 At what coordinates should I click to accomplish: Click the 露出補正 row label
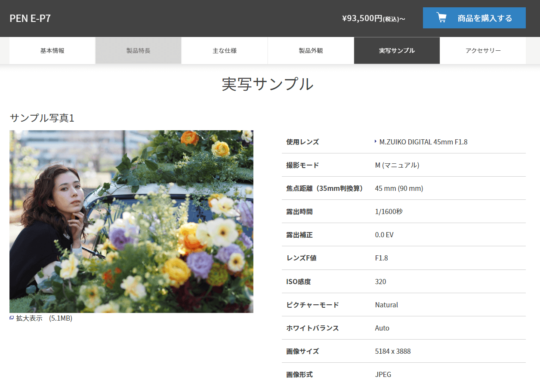pos(299,235)
